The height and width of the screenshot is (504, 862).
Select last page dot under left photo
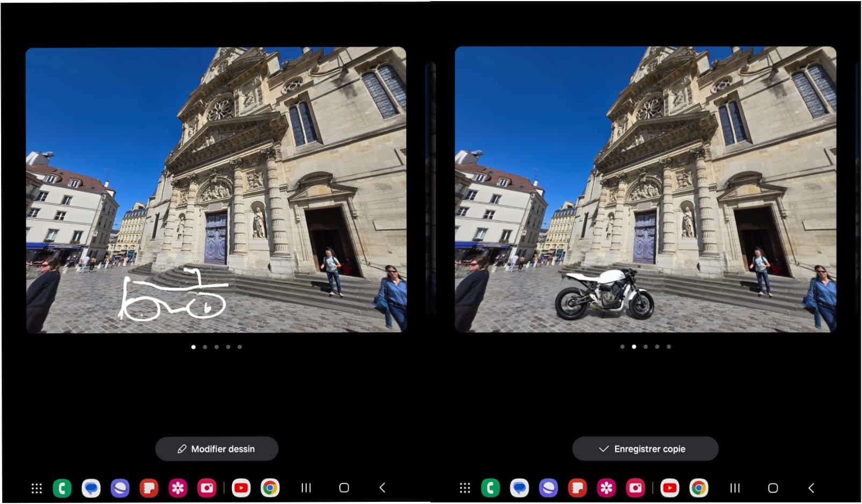coord(240,347)
